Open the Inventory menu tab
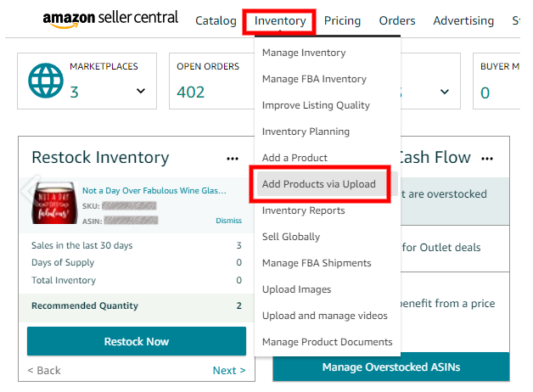The width and height of the screenshot is (533, 392). [280, 20]
